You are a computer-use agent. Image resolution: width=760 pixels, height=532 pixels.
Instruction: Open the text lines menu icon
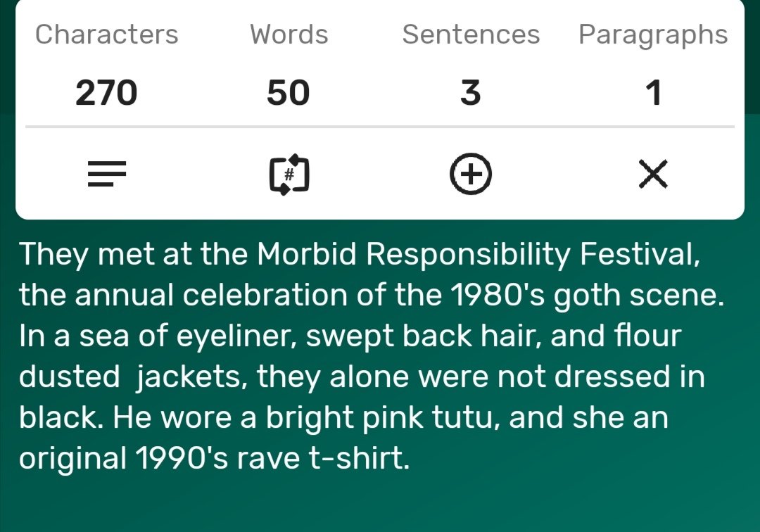107,173
